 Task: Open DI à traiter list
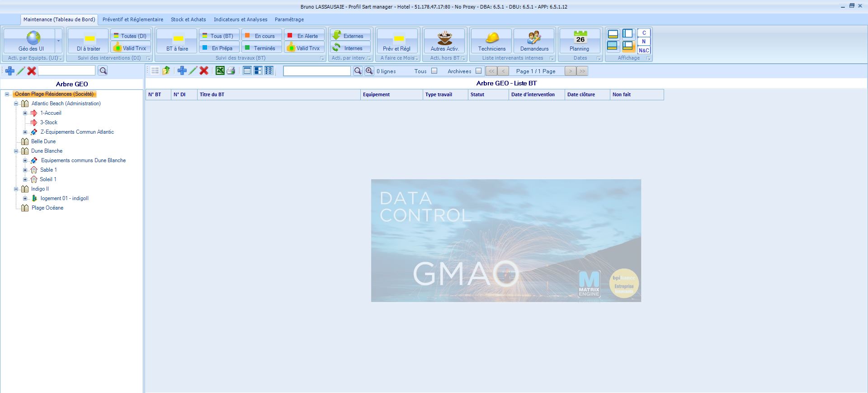pyautogui.click(x=89, y=41)
